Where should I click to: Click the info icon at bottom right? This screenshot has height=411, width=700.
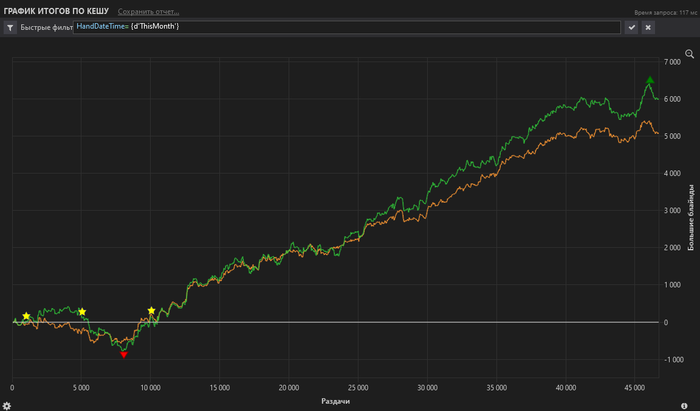[x=684, y=406]
